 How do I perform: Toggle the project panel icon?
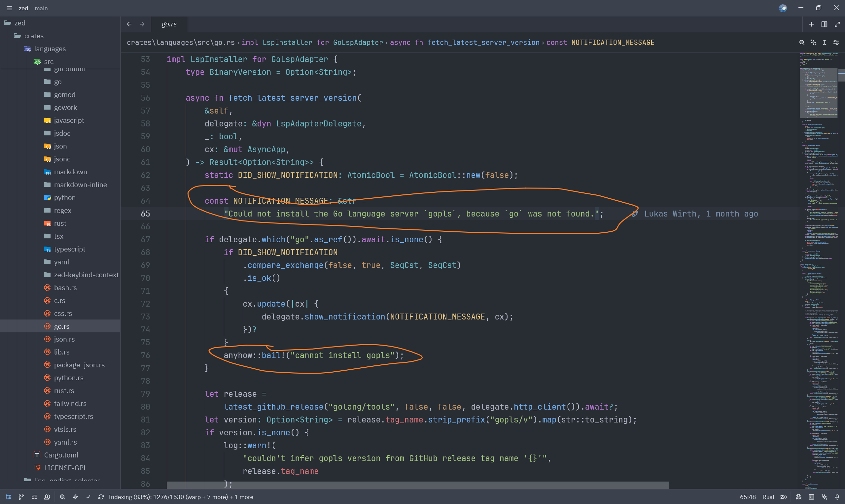(x=9, y=497)
